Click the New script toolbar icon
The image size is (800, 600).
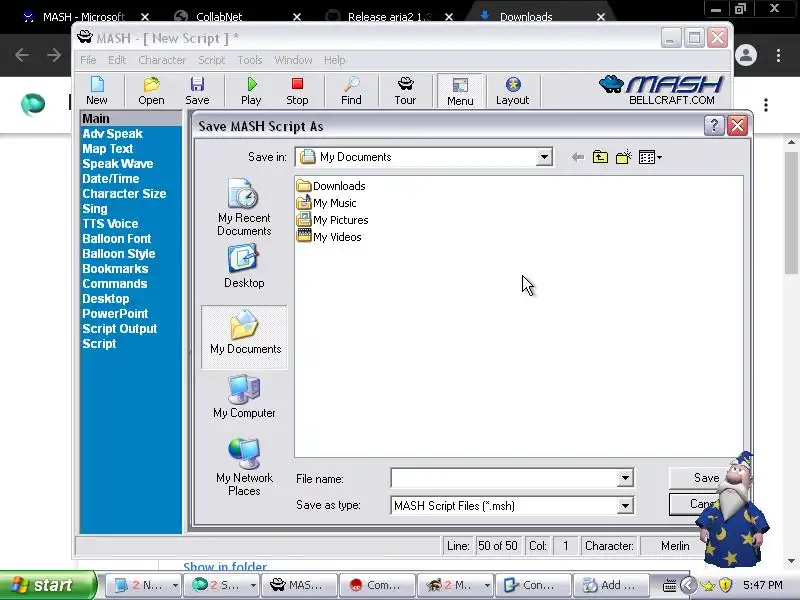pyautogui.click(x=97, y=90)
